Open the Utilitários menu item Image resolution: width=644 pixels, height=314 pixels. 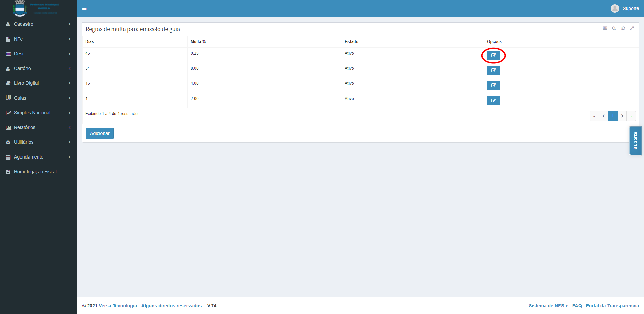(23, 142)
